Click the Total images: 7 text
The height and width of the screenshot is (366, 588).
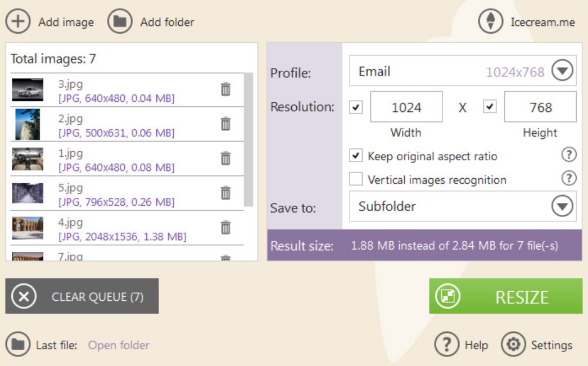pos(53,59)
